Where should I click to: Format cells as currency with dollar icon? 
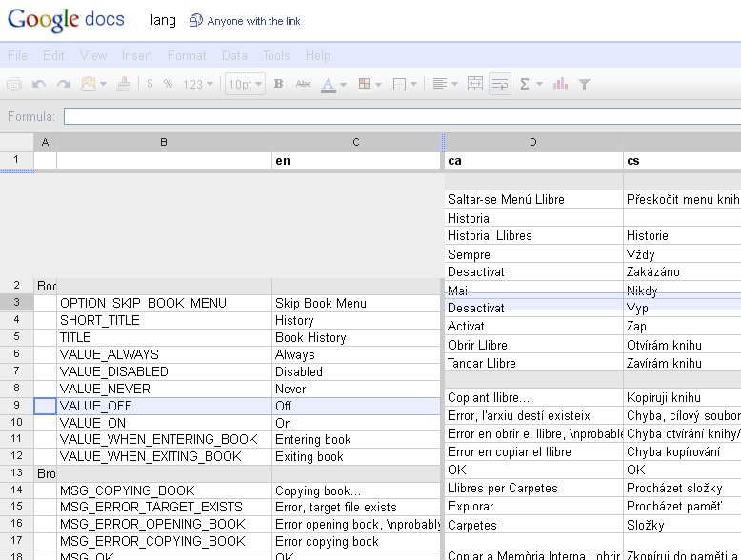coord(150,84)
